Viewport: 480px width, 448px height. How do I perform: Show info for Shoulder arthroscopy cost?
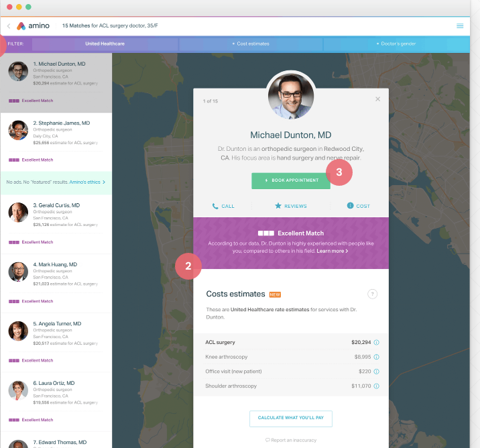[377, 386]
